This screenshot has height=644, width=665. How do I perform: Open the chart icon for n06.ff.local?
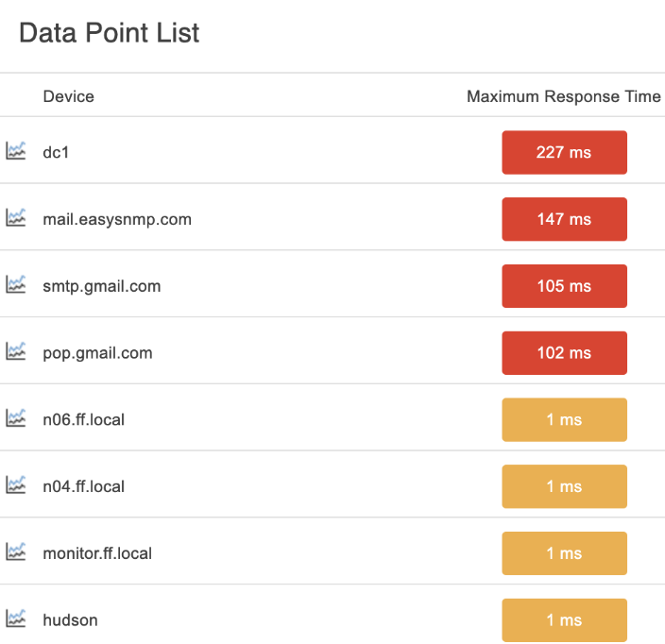coord(16,418)
